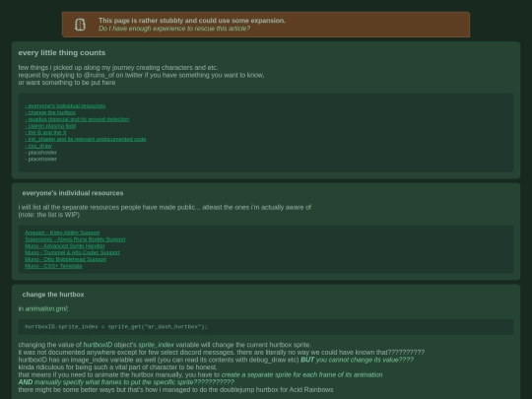Open 'Anguish - Kirby Ability Support' resource
The image size is (532, 399).
point(62,233)
